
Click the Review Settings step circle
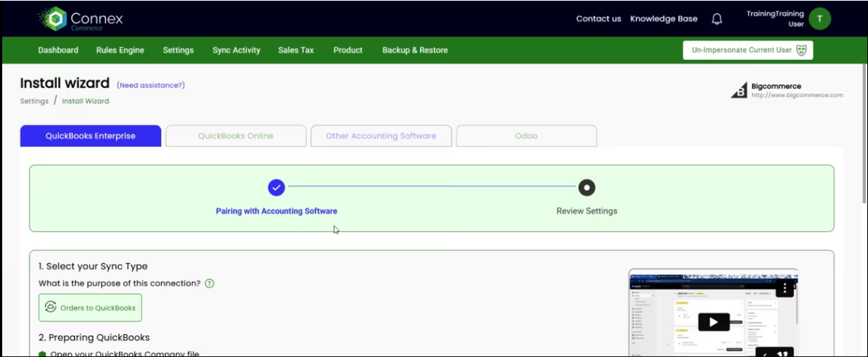pos(587,188)
